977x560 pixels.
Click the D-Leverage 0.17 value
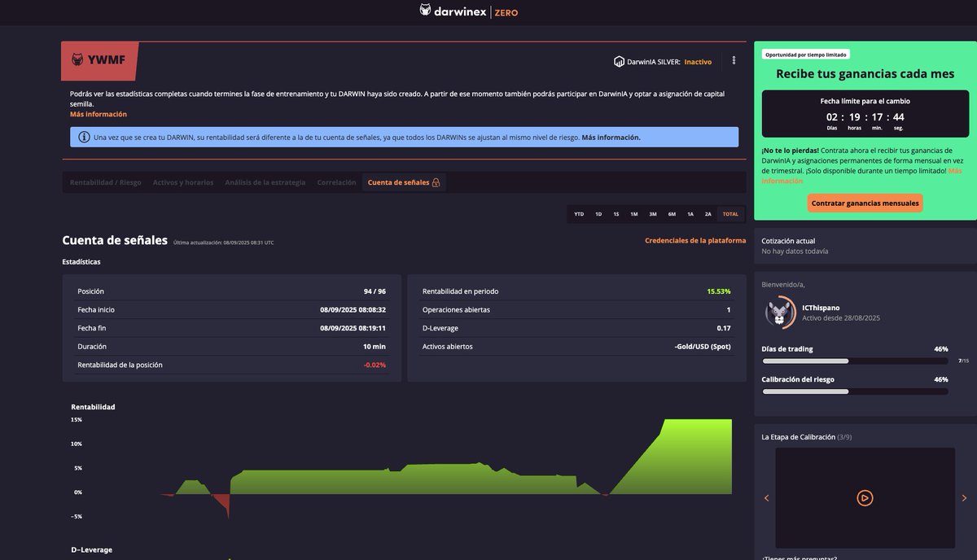(x=724, y=328)
